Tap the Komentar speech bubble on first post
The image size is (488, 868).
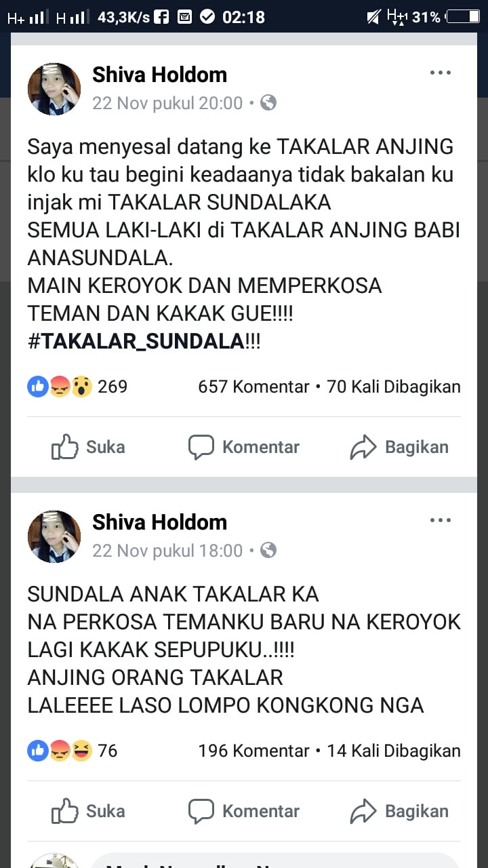coord(201,447)
